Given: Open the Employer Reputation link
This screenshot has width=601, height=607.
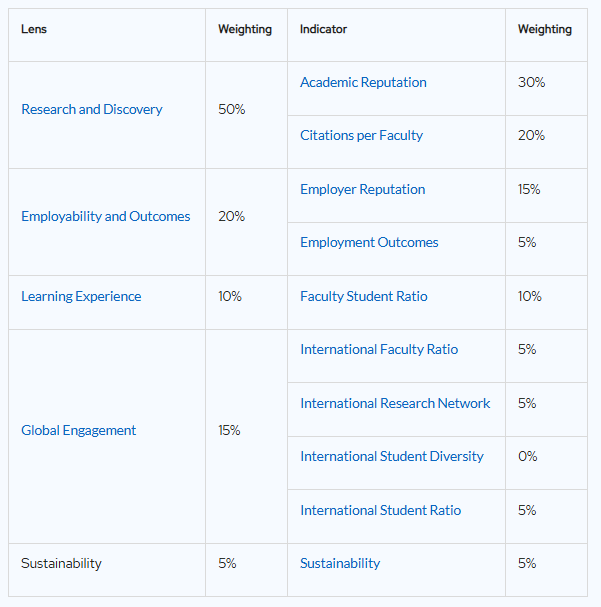Looking at the screenshot, I should [x=362, y=189].
